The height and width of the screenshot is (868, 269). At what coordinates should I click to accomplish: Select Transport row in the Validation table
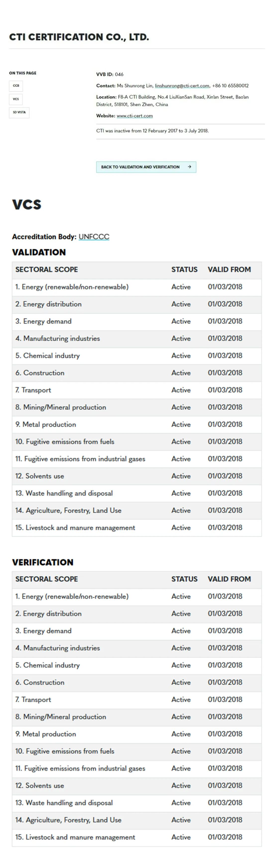(x=33, y=390)
